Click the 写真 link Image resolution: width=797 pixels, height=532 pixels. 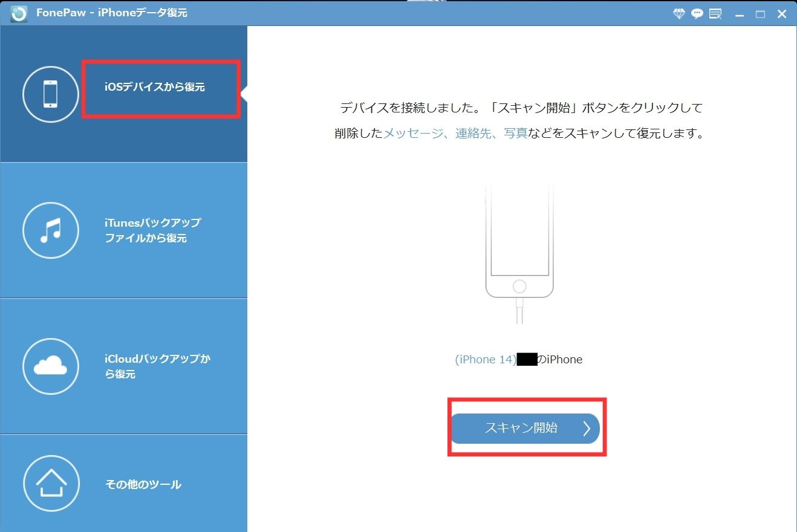point(516,134)
